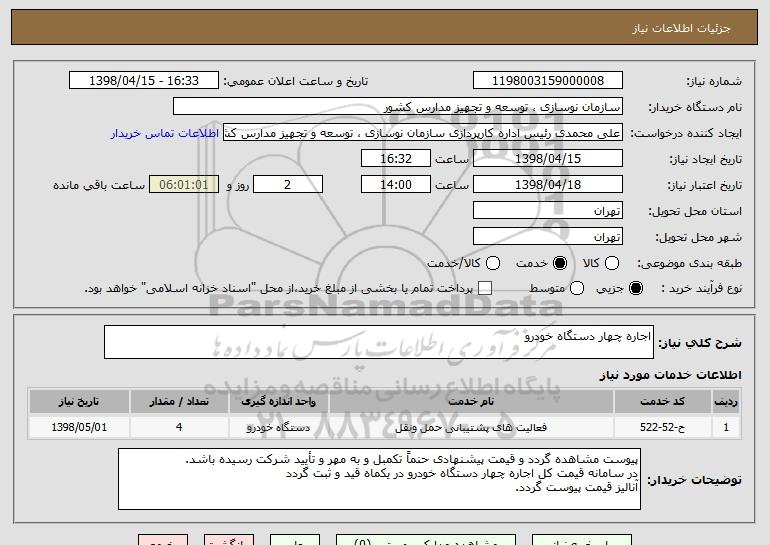Image resolution: width=770 pixels, height=545 pixels.
Task: Click the شهر محل تحویل field تهران
Action: tap(548, 237)
